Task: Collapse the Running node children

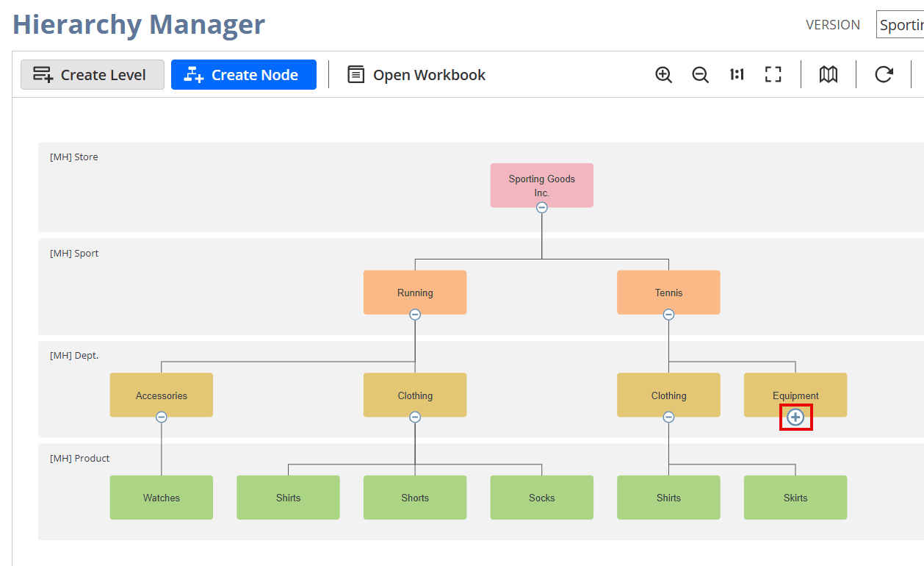Action: (x=415, y=315)
